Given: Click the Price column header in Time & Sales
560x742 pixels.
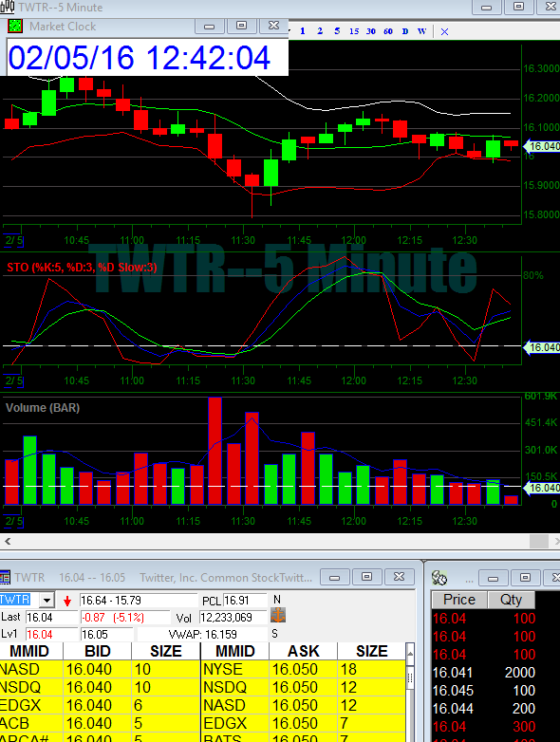Looking at the screenshot, I should tap(459, 600).
